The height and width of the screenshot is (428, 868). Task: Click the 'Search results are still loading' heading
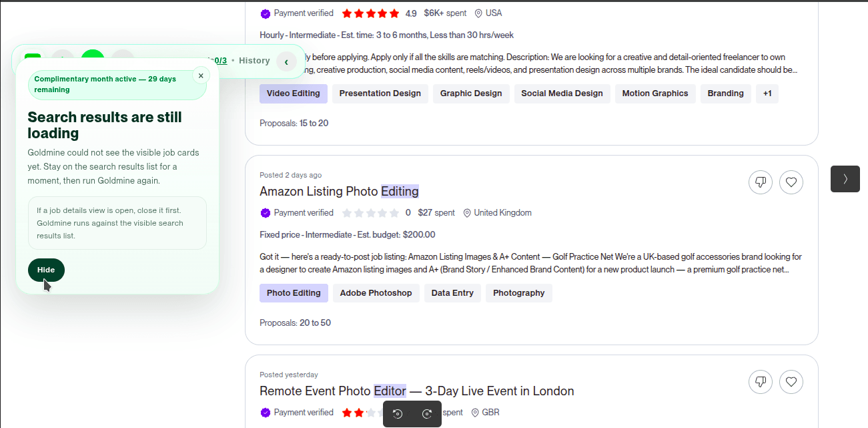[105, 126]
